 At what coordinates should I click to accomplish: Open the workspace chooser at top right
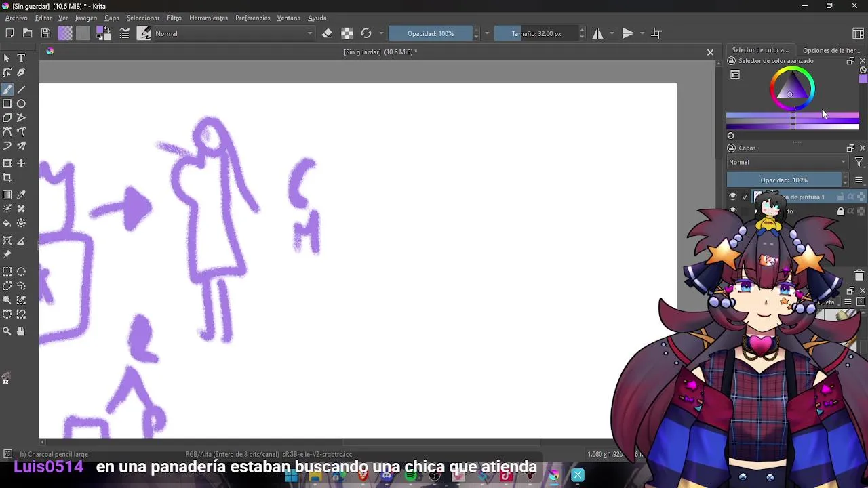click(858, 33)
